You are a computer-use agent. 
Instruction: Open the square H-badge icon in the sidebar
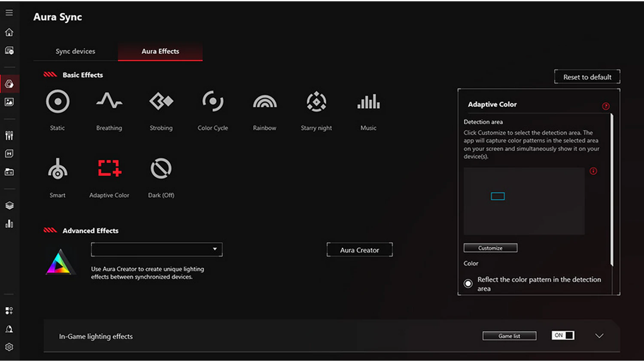tap(9, 154)
